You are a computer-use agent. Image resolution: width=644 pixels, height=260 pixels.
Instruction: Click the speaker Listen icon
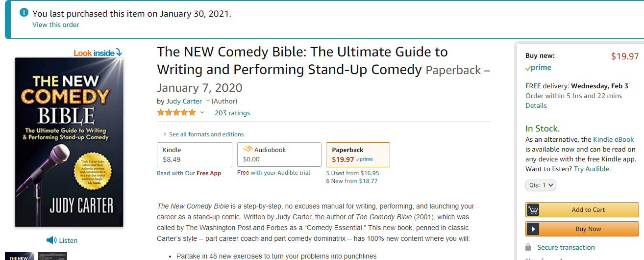tap(51, 240)
